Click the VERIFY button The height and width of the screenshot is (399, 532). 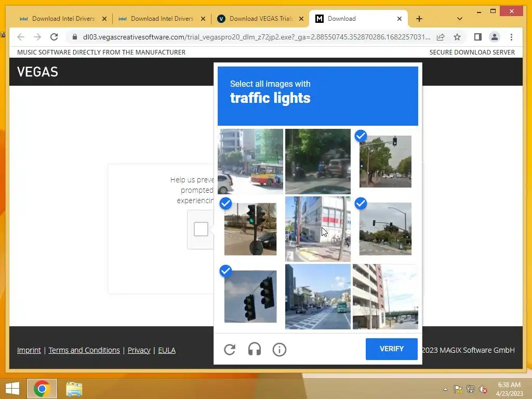[392, 349]
